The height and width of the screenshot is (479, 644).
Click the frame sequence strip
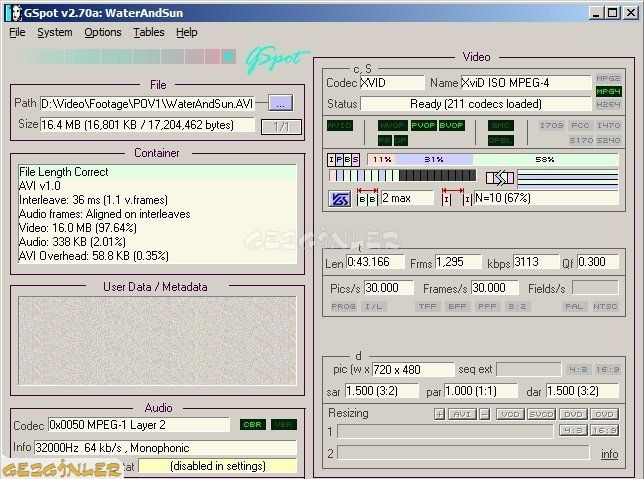pyautogui.click(x=402, y=175)
